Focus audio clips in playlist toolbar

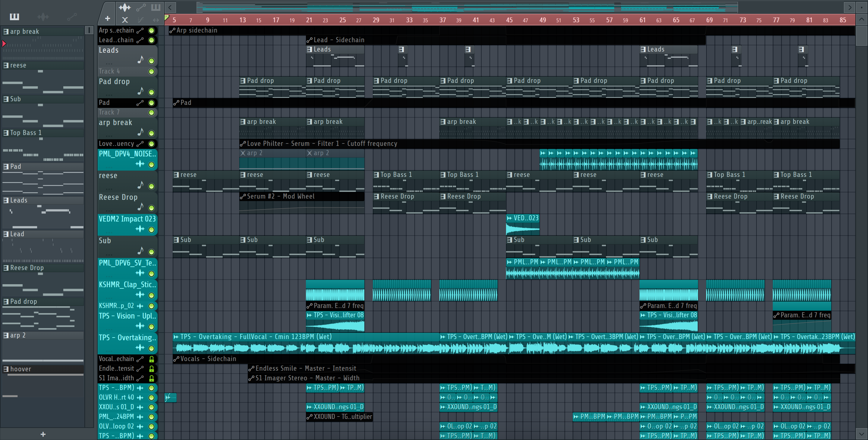pos(124,7)
